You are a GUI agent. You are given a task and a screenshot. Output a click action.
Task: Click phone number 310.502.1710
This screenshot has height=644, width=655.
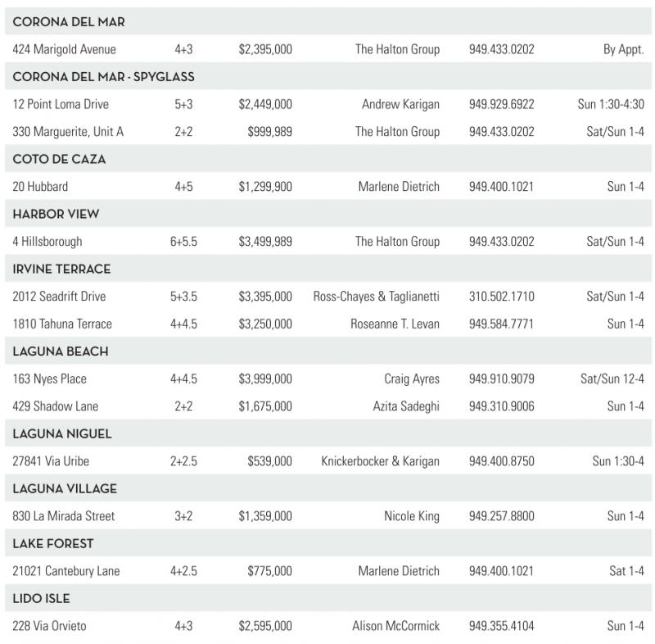(501, 297)
